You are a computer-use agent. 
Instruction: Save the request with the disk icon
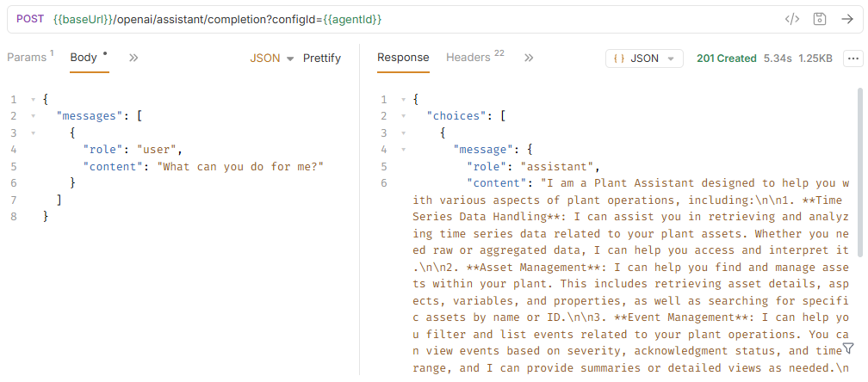[x=819, y=19]
